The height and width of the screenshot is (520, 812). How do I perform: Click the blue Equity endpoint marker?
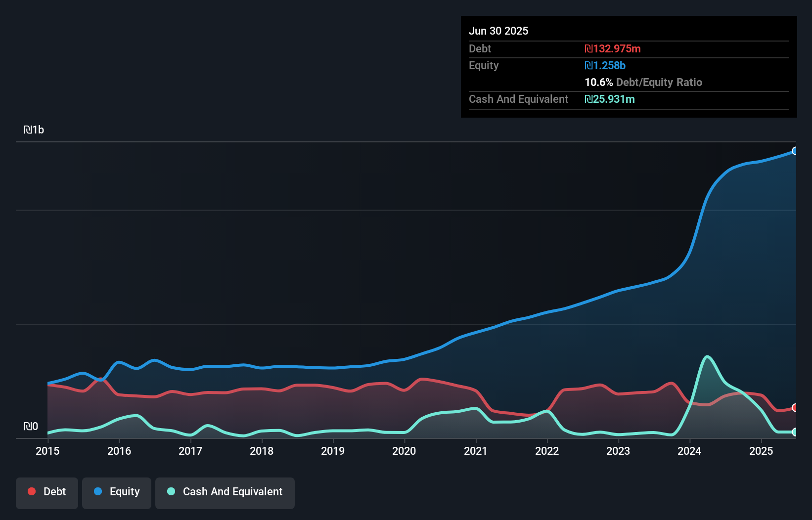(x=795, y=151)
